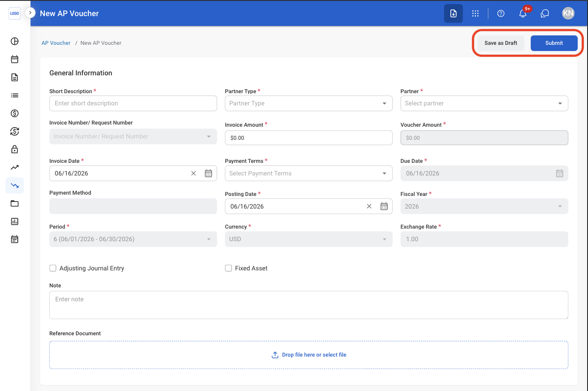This screenshot has width=588, height=391.
Task: Open the chat messages icon
Action: click(x=544, y=13)
